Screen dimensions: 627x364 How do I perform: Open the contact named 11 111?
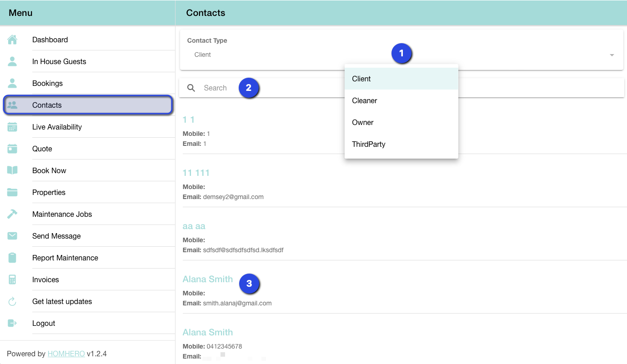tap(196, 173)
